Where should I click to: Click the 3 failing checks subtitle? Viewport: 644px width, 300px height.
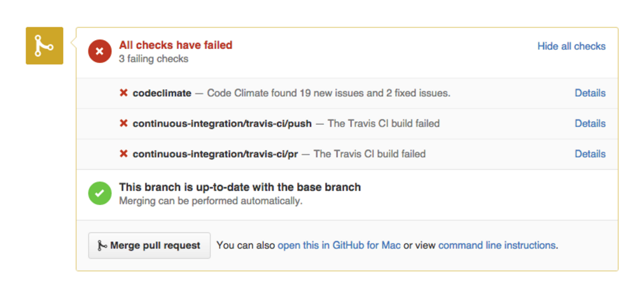click(x=153, y=59)
